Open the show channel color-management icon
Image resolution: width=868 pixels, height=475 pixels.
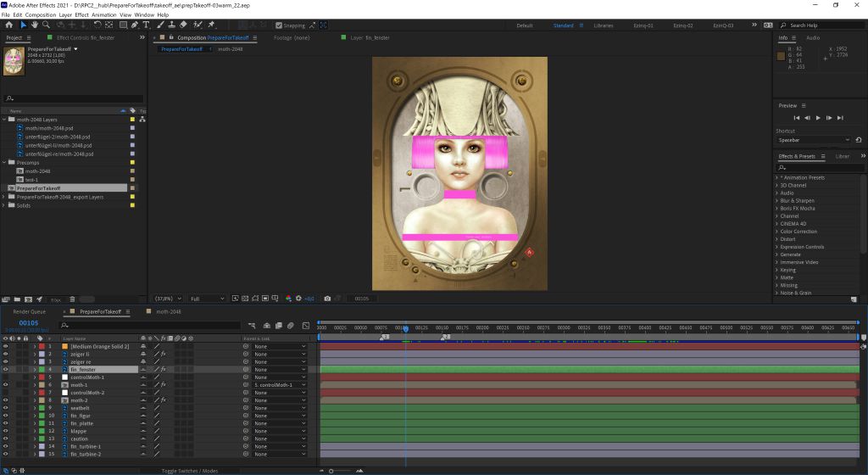288,299
